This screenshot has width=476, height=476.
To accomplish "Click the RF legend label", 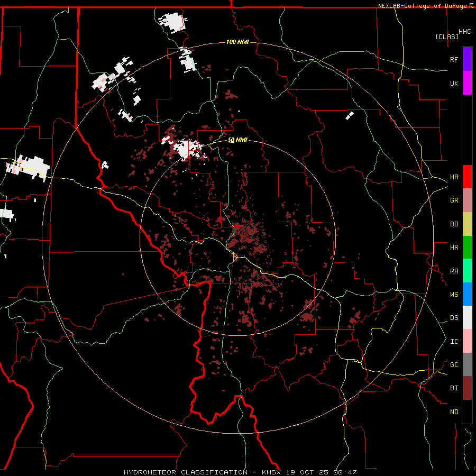I will pos(454,59).
